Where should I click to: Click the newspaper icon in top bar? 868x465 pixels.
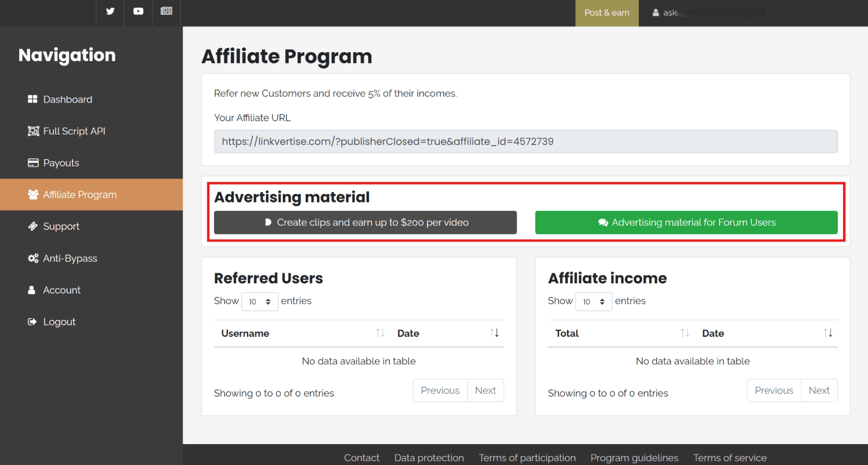pos(166,11)
